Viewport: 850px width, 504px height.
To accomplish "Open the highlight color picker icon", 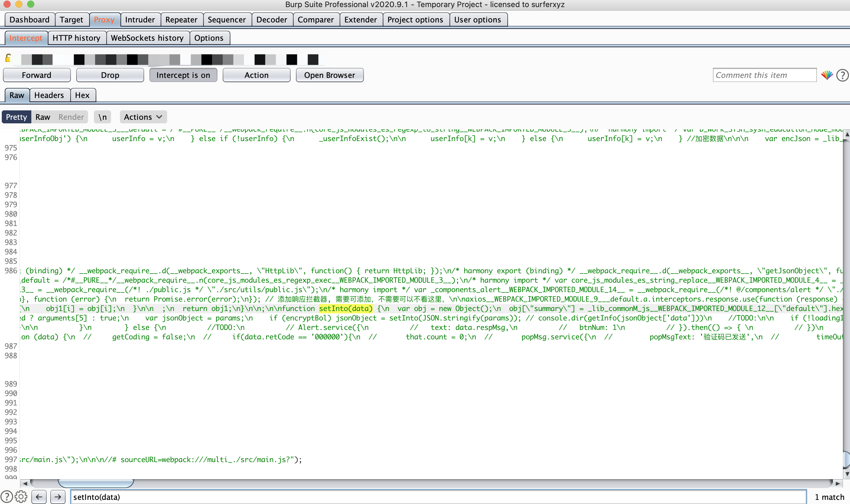I will pyautogui.click(x=827, y=75).
